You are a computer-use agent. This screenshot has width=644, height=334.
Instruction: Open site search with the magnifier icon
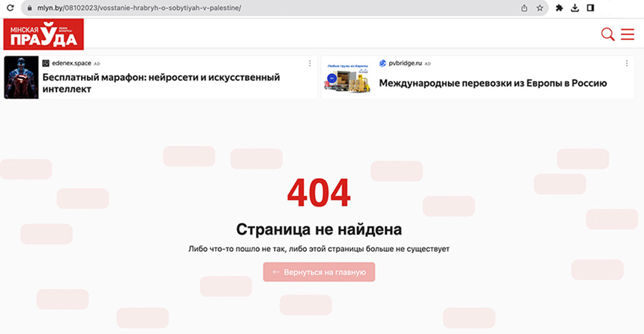click(x=608, y=34)
